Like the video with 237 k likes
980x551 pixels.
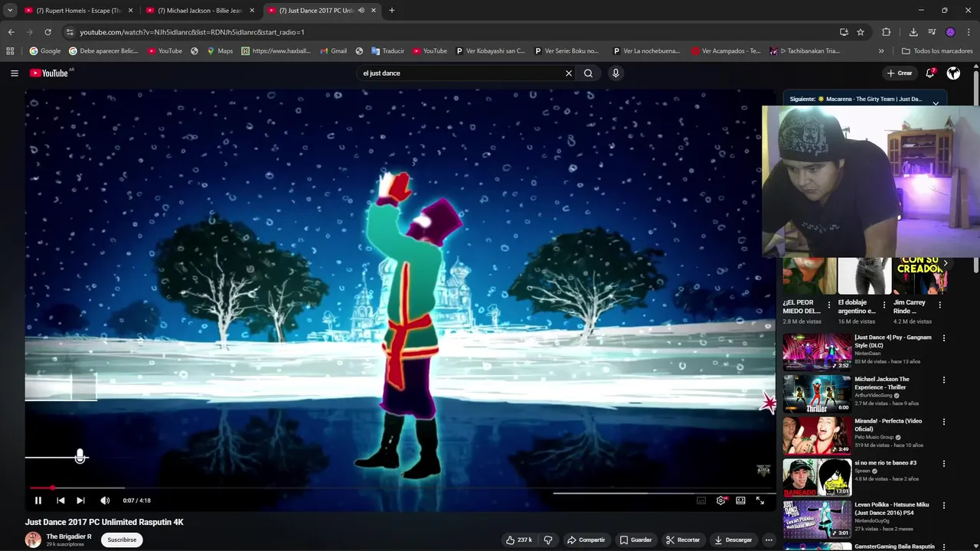[518, 540]
